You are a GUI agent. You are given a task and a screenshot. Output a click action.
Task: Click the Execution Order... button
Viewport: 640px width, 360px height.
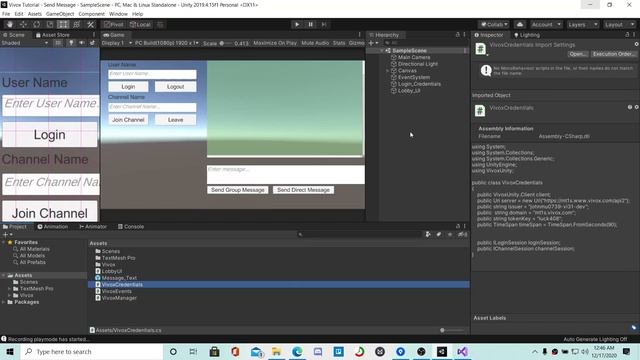(613, 54)
